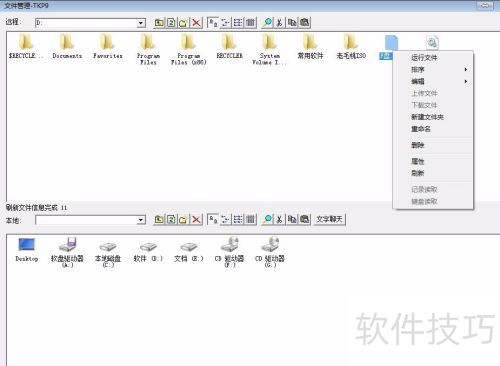
Task: Select the 常用软件 folder
Action: coord(310,46)
